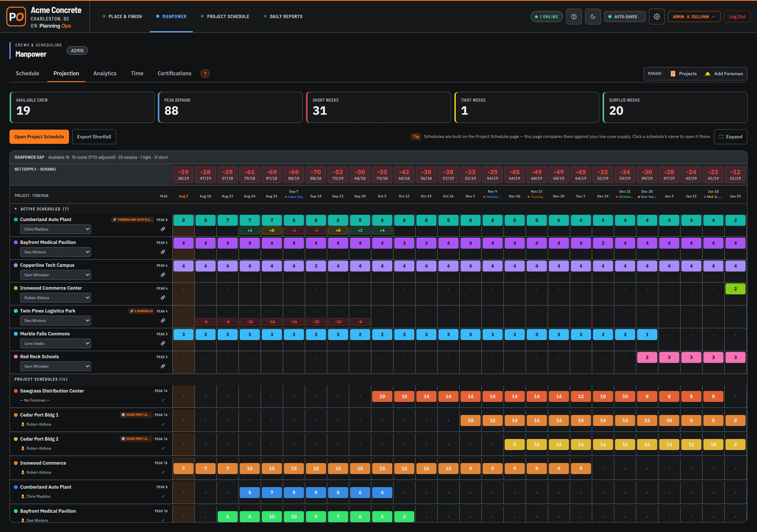Click the Open Project Schedule button
The width and height of the screenshot is (757, 532).
(39, 137)
